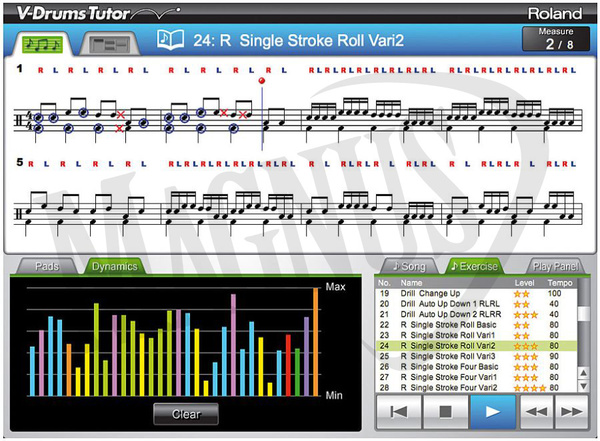Viewport: 600px width, 441px height.
Task: Click the Measure counter display
Action: 558,39
